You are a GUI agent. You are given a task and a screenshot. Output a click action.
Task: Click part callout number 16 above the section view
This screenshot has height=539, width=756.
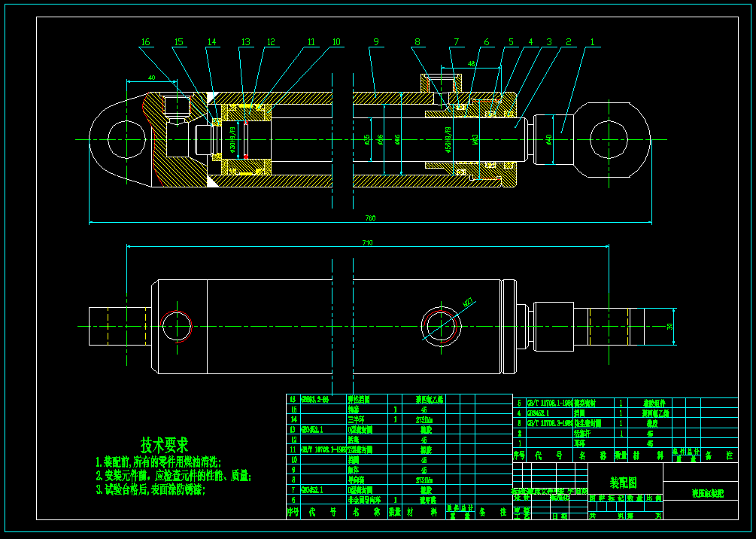(145, 42)
